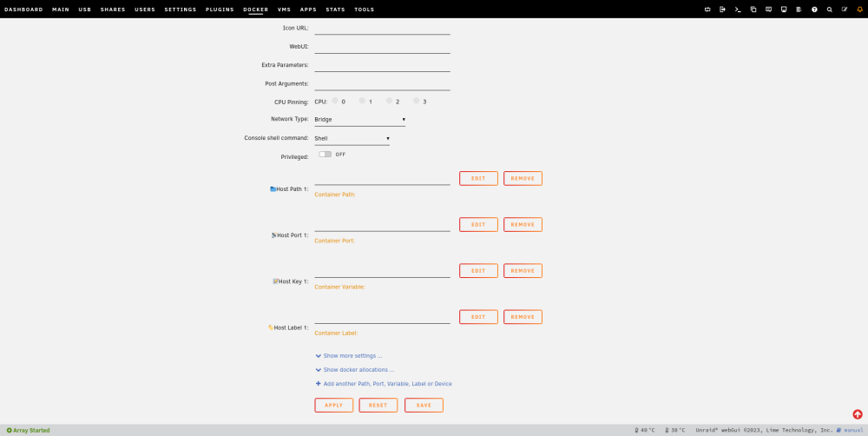Click the overlapping windows icon in top bar
Viewport: 868px width, 436px height.
(753, 10)
